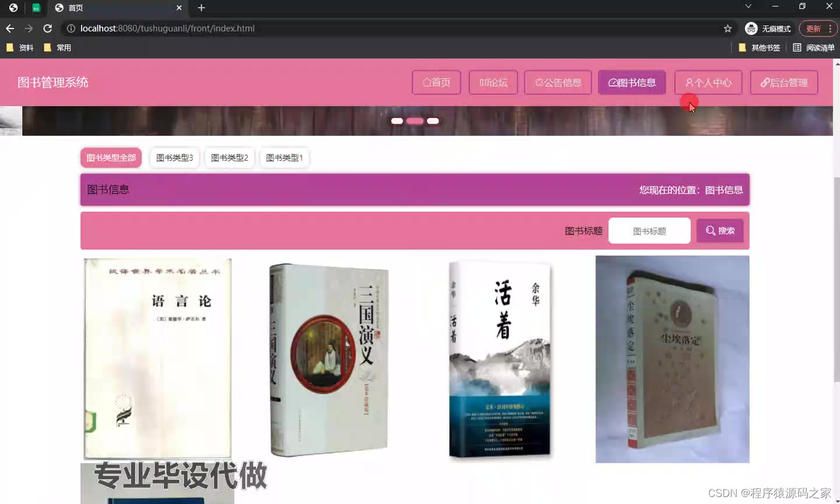The image size is (840, 504).
Task: Click the 图书信息 breadcrumb location text
Action: coord(724,190)
